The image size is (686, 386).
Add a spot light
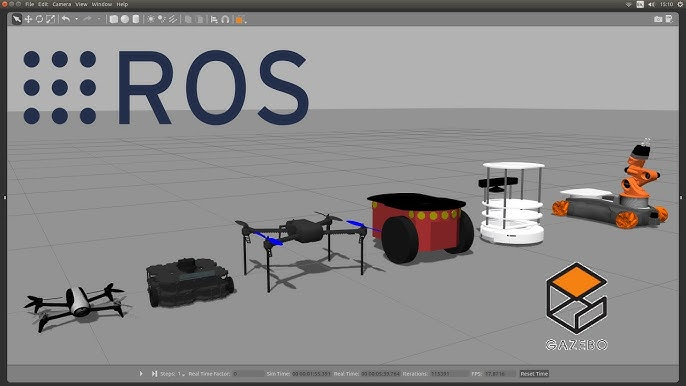coord(162,19)
